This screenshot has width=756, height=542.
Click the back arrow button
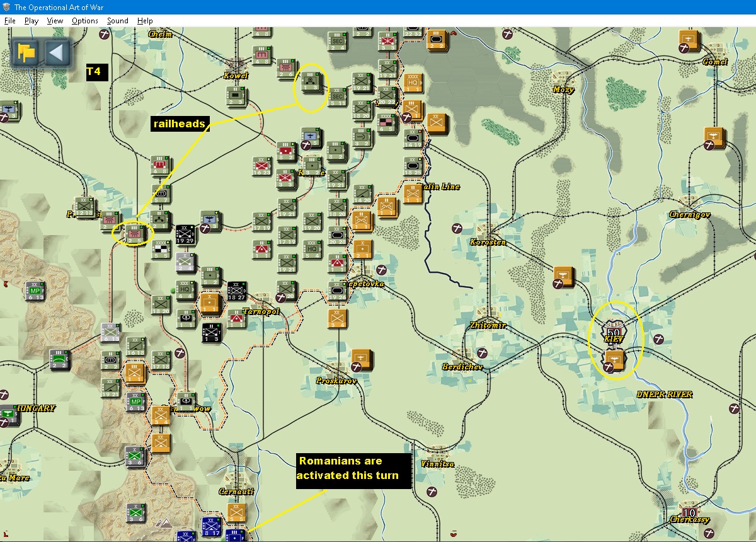pyautogui.click(x=56, y=52)
